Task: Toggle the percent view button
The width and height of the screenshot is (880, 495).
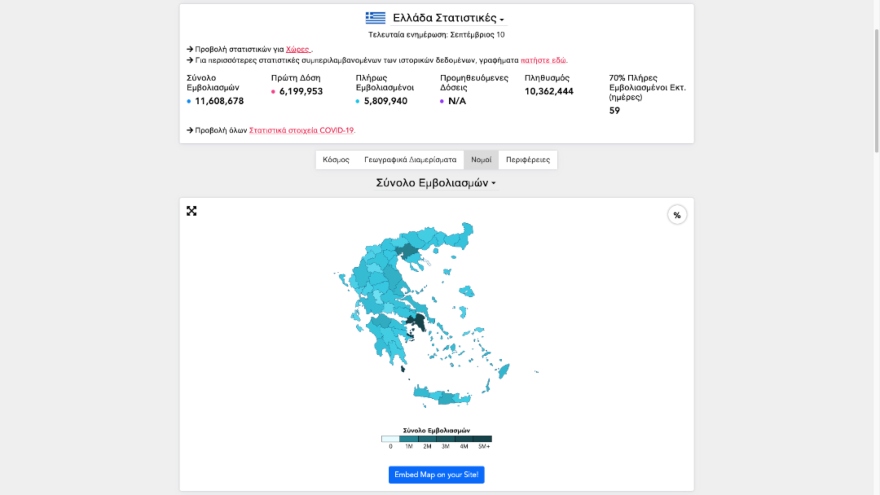Action: [677, 215]
